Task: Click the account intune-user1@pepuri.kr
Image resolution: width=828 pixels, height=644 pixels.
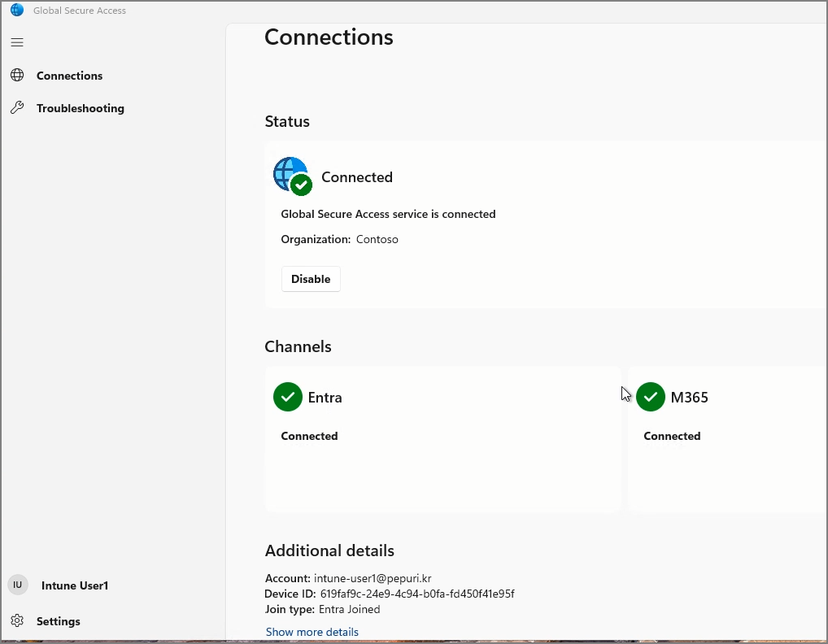Action: coord(373,578)
